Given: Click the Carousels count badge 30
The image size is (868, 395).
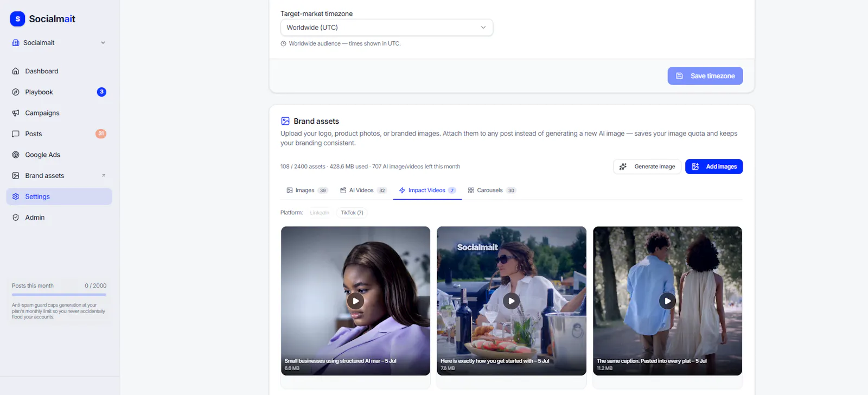Looking at the screenshot, I should click(x=511, y=190).
